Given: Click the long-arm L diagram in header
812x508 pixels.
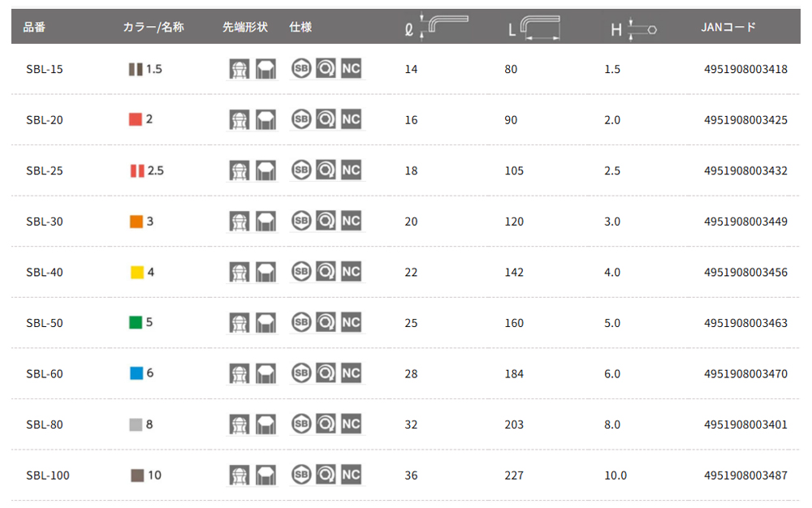Looking at the screenshot, I should point(534,27).
